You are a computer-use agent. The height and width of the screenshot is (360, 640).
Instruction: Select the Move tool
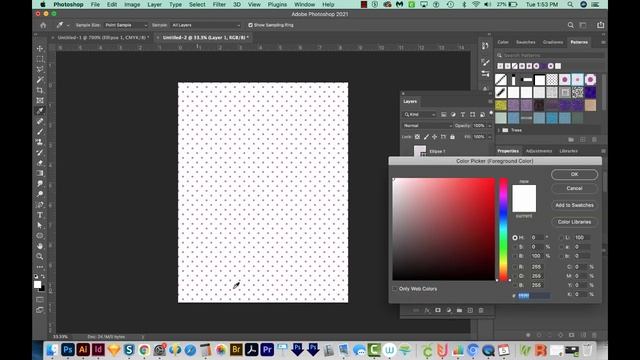pyautogui.click(x=40, y=49)
